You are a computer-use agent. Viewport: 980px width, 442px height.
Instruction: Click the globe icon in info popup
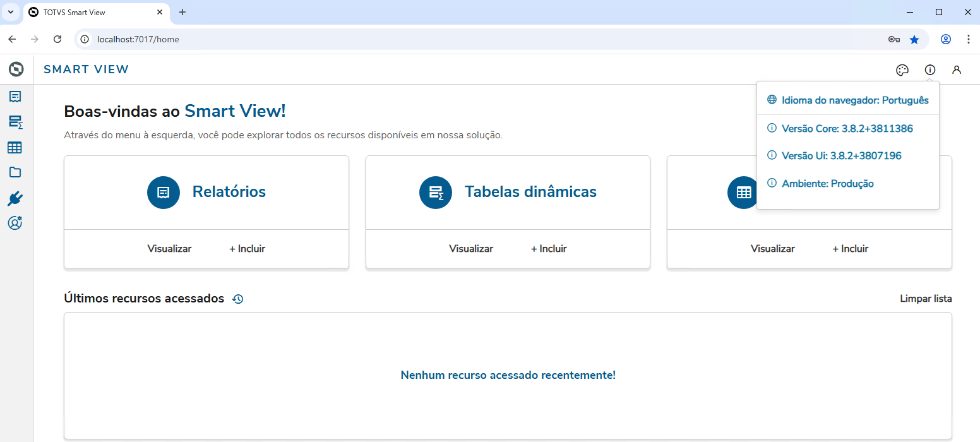(772, 100)
